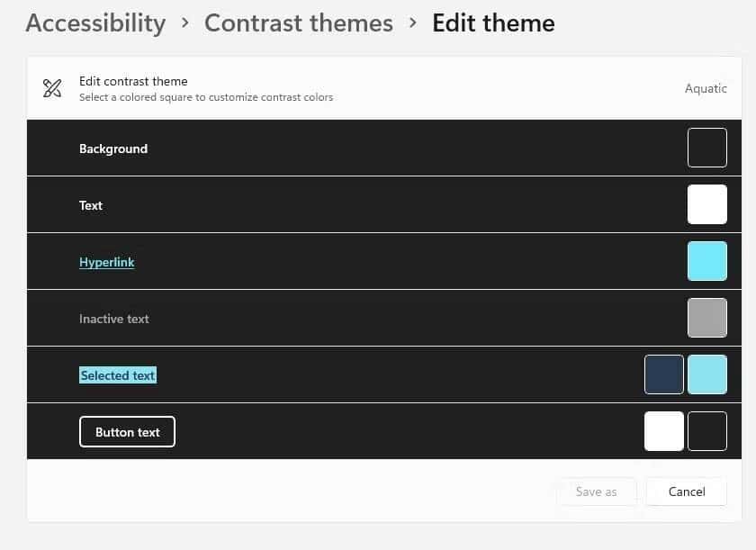The width and height of the screenshot is (756, 550).
Task: Click chevron before Edit theme
Action: (413, 23)
